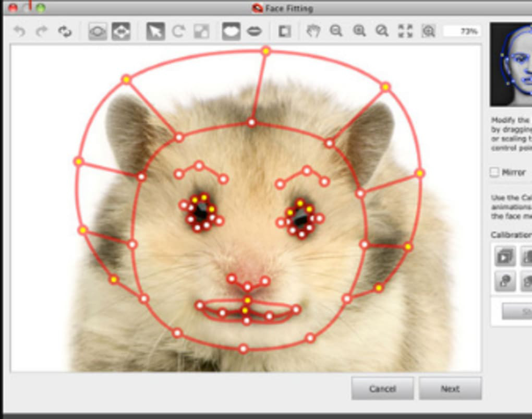532x419 pixels.
Task: Proceed with the Next button
Action: point(450,388)
